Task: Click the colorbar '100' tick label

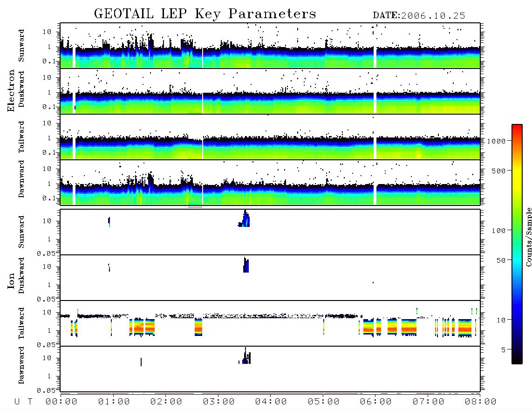Action: 498,231
